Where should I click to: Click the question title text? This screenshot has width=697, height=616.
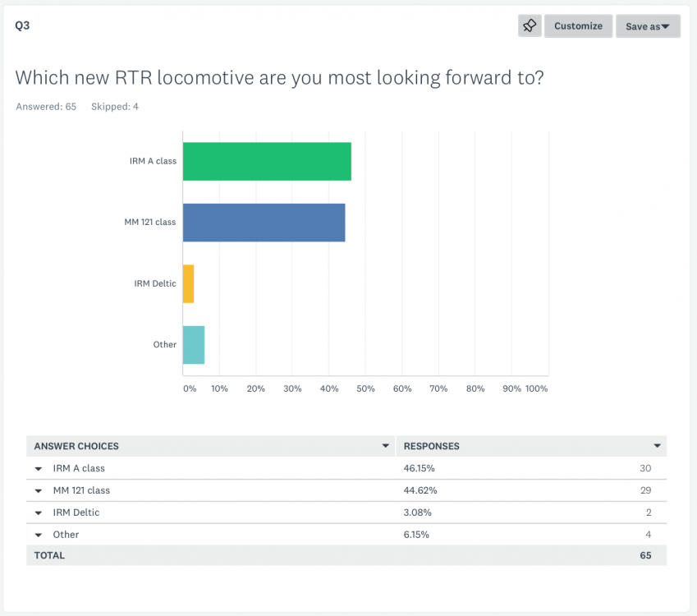coord(279,78)
